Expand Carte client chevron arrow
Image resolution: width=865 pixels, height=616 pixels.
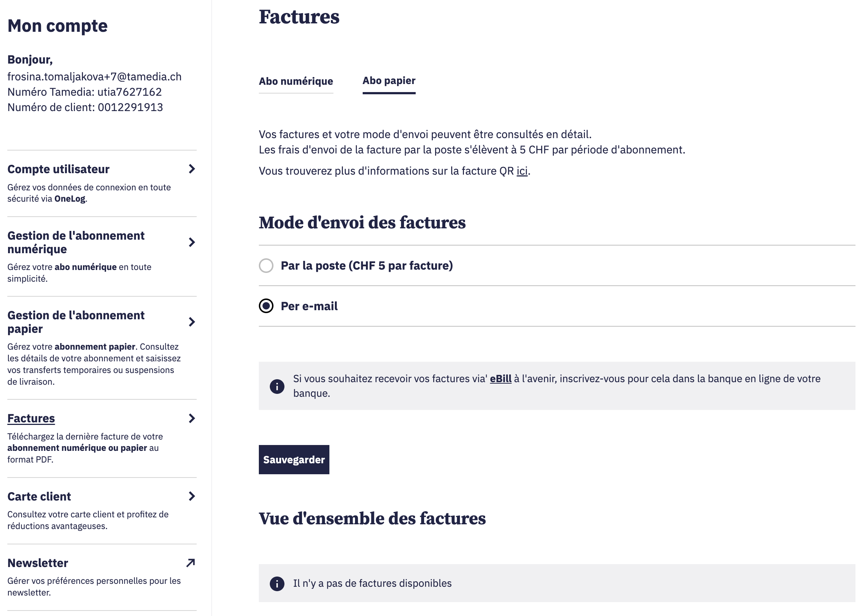pos(192,496)
